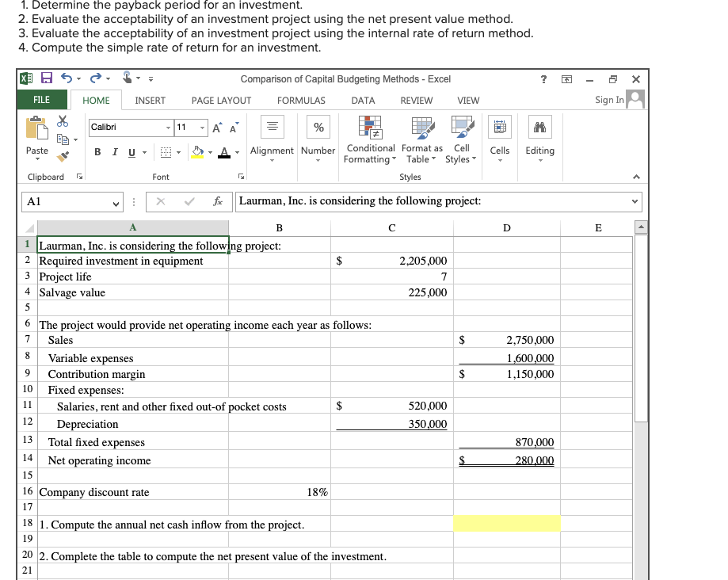
Task: Click the yellow answer cell in row 18
Action: tap(506, 523)
